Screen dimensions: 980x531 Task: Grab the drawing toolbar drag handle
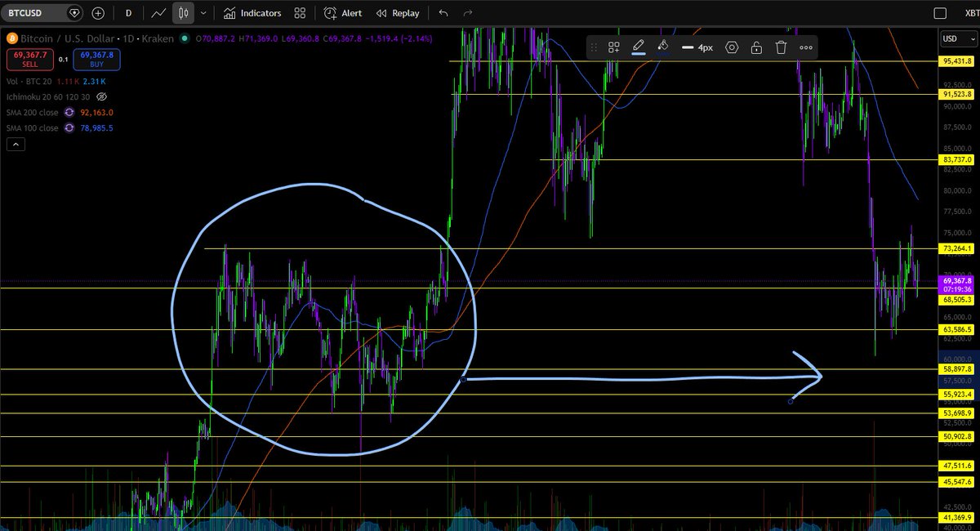[595, 47]
